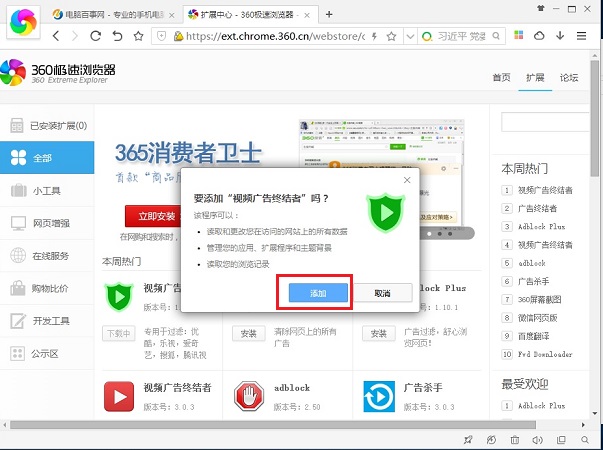Open ranked item 8 微信网页版

[x=537, y=318]
